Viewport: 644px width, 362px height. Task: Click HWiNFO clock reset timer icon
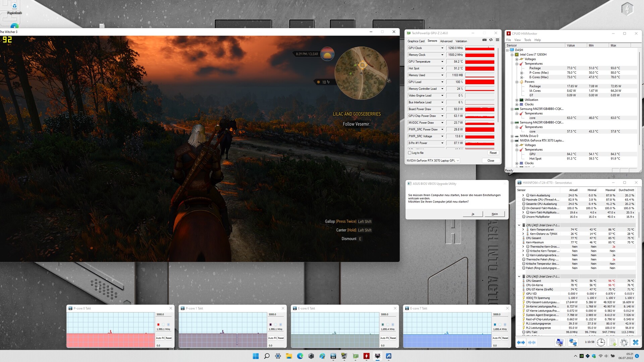(x=601, y=342)
